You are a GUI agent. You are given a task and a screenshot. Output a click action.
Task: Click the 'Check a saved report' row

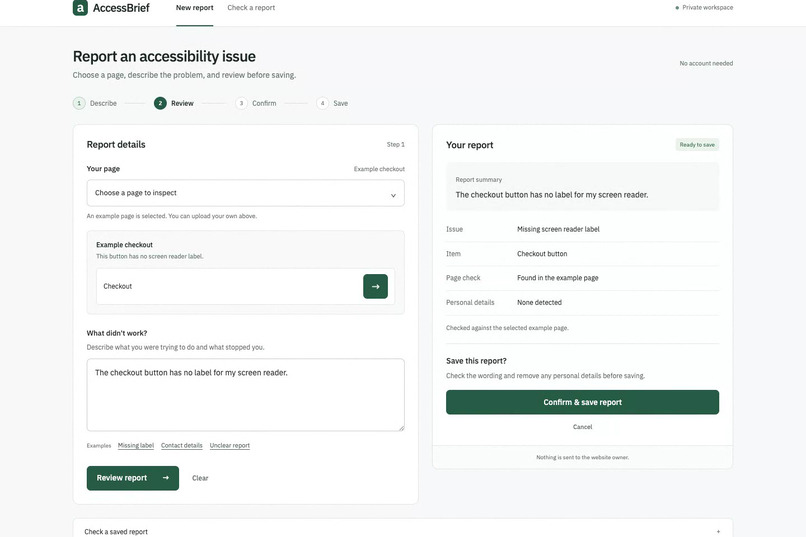[x=402, y=529]
